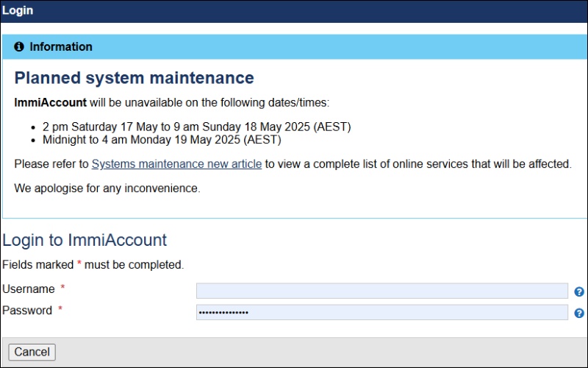Click the Login to ImmiAccount heading
Screen dimensions: 588x368
coord(85,240)
